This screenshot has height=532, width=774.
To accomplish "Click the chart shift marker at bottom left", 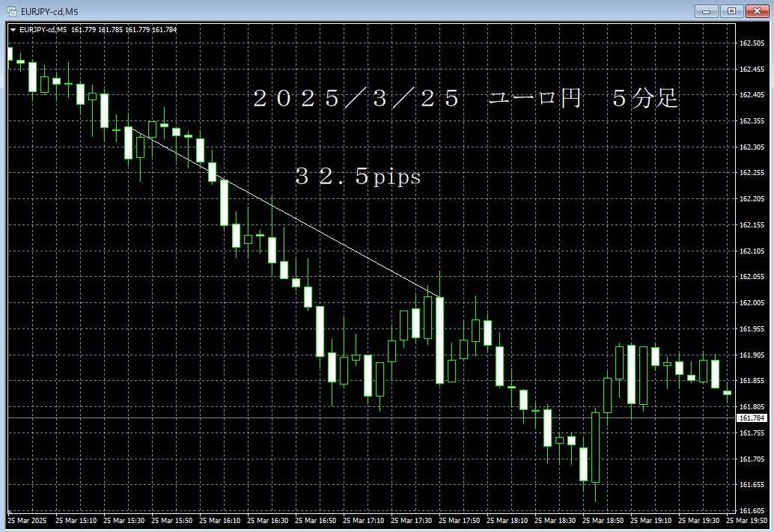I will (10, 512).
